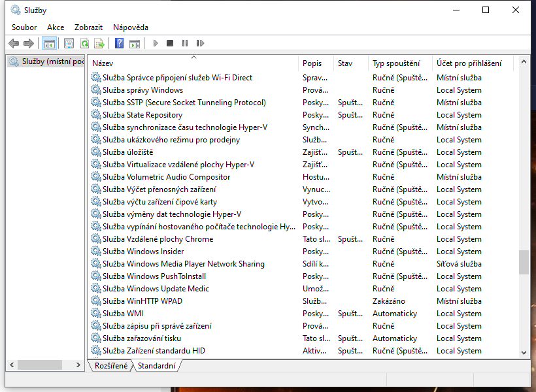The image size is (536, 392).
Task: Sort by the Stav column header
Action: click(x=351, y=63)
